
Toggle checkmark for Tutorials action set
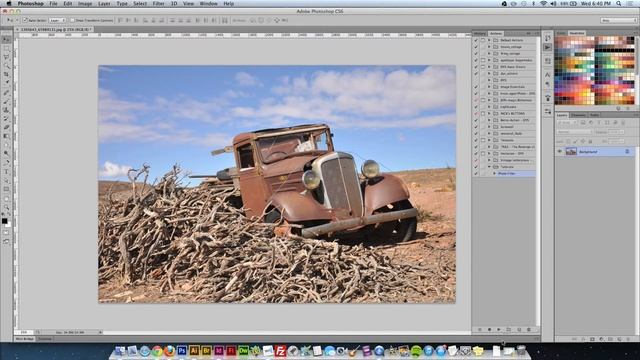476,167
